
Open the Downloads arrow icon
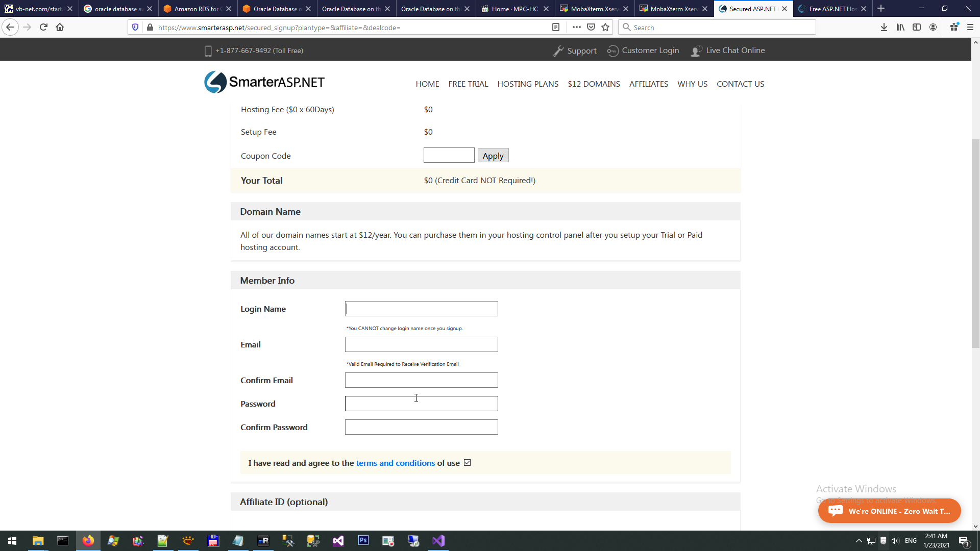click(884, 28)
